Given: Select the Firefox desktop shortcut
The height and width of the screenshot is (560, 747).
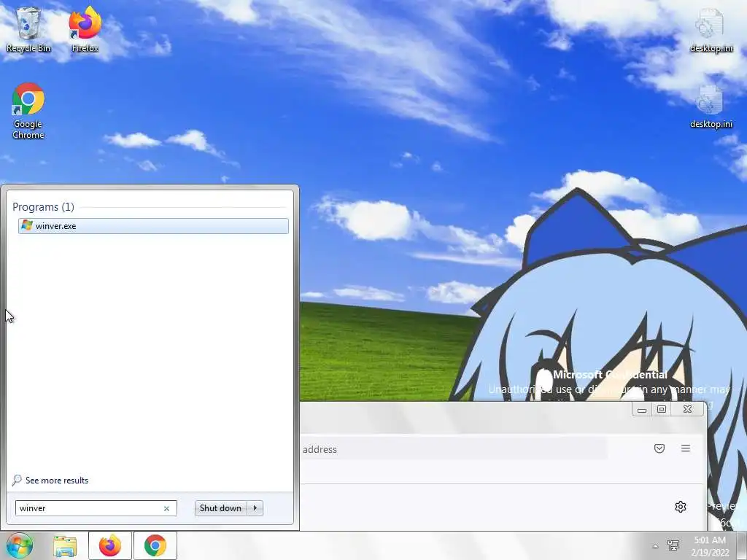Looking at the screenshot, I should click(85, 30).
